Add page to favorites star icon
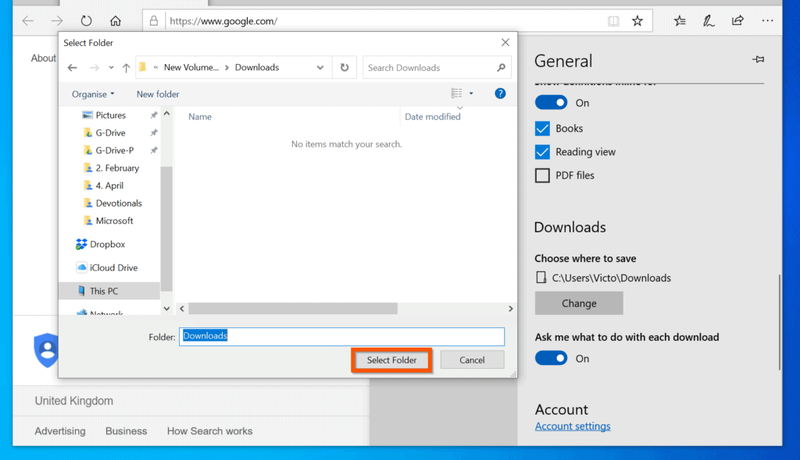800x460 pixels. (637, 21)
